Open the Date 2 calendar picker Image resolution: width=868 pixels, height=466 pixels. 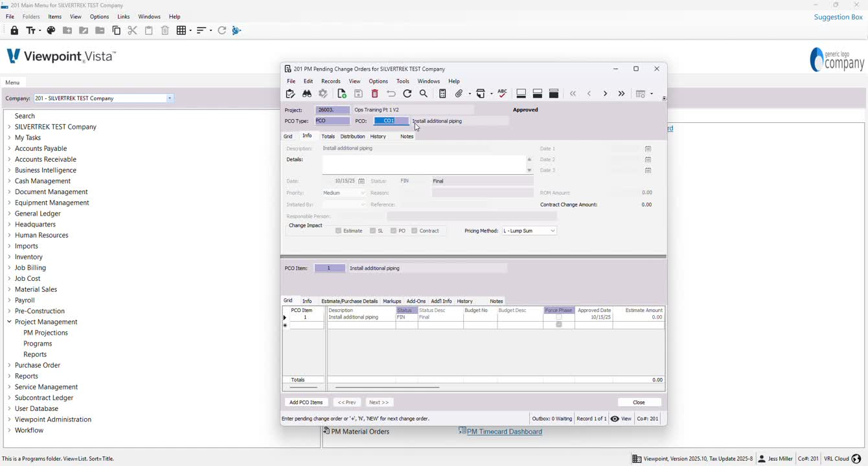648,160
